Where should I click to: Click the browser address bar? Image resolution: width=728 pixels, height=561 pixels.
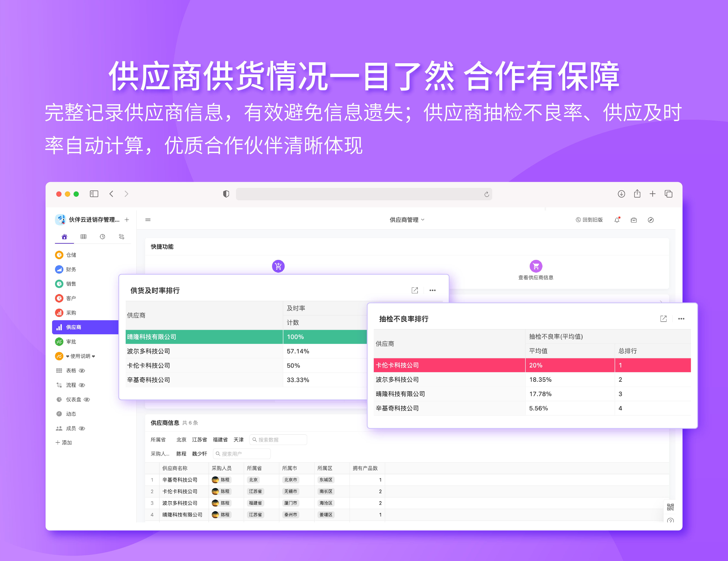pyautogui.click(x=364, y=194)
